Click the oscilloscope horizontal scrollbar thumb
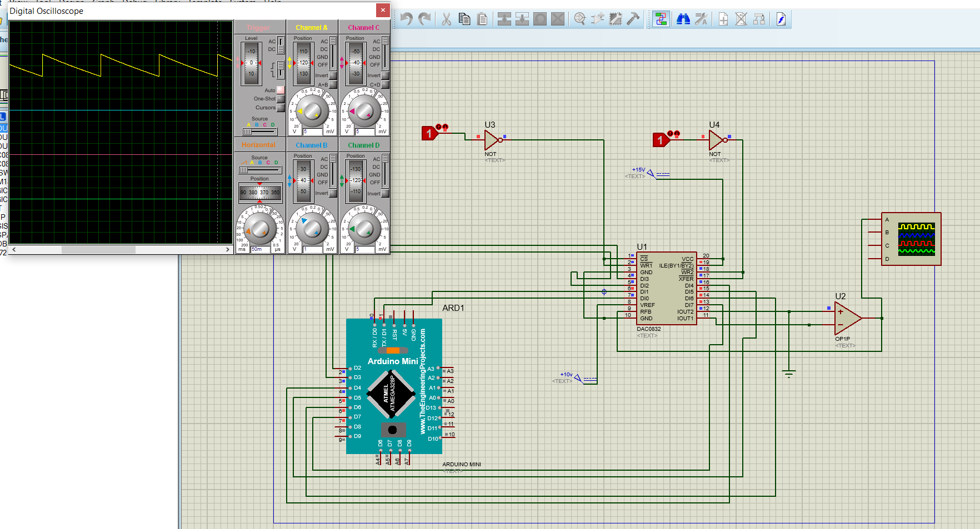This screenshot has height=529, width=980. coord(98,250)
